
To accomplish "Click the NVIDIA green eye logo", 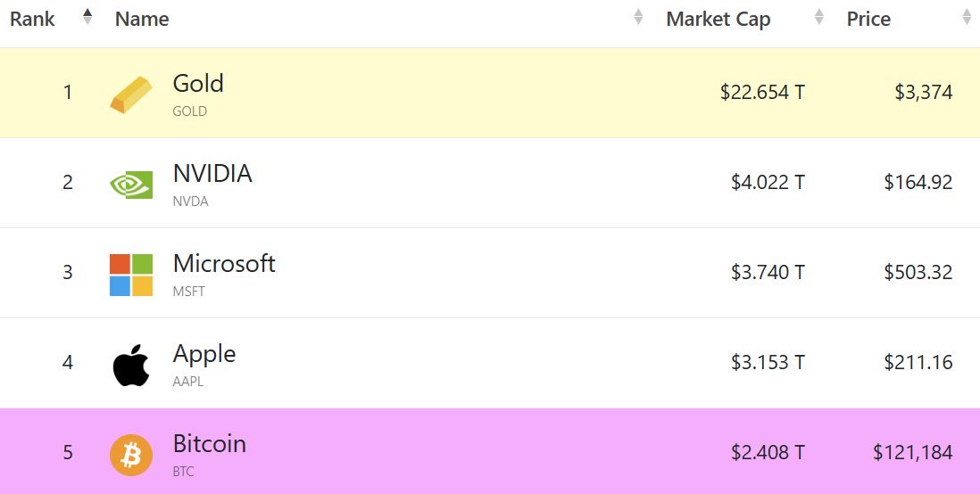I will [x=131, y=185].
